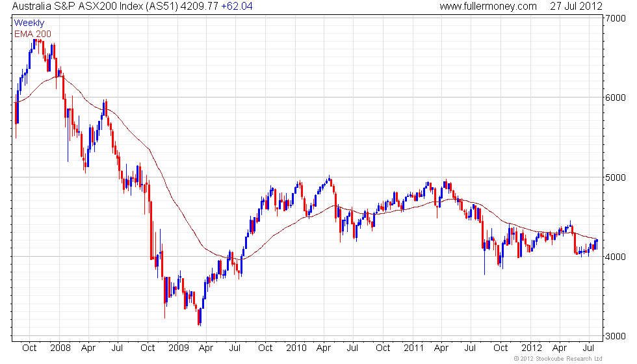
Task: Click the 6000 price axis label
Action: (616, 98)
